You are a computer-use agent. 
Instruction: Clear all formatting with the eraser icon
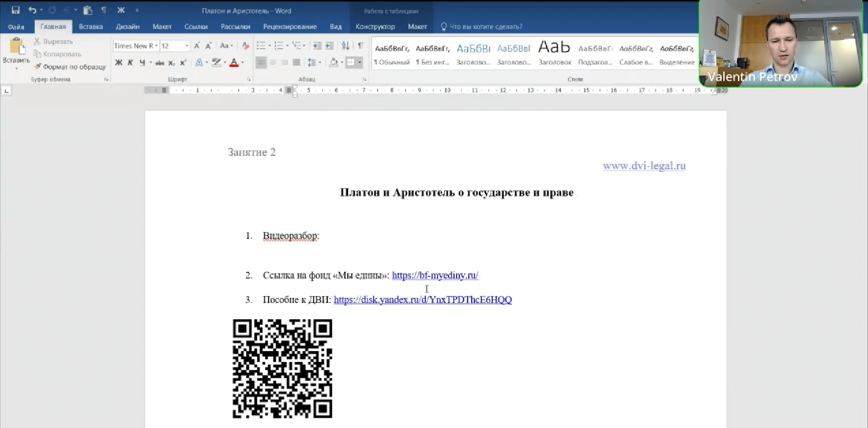(245, 45)
